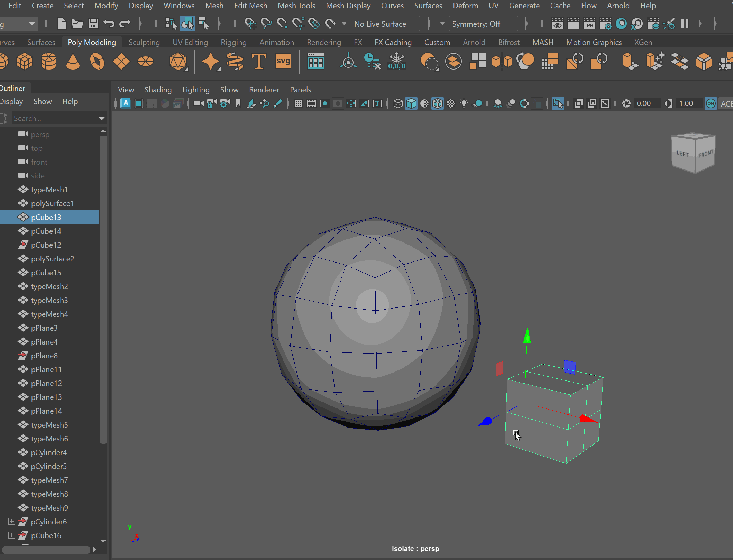The width and height of the screenshot is (733, 560).
Task: Open the IPR render icon
Action: [589, 24]
